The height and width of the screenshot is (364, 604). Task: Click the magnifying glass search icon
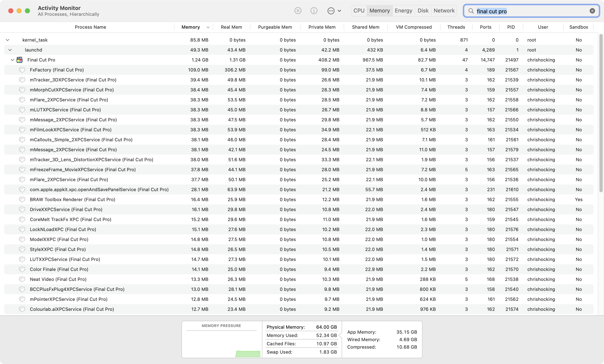[x=471, y=11]
